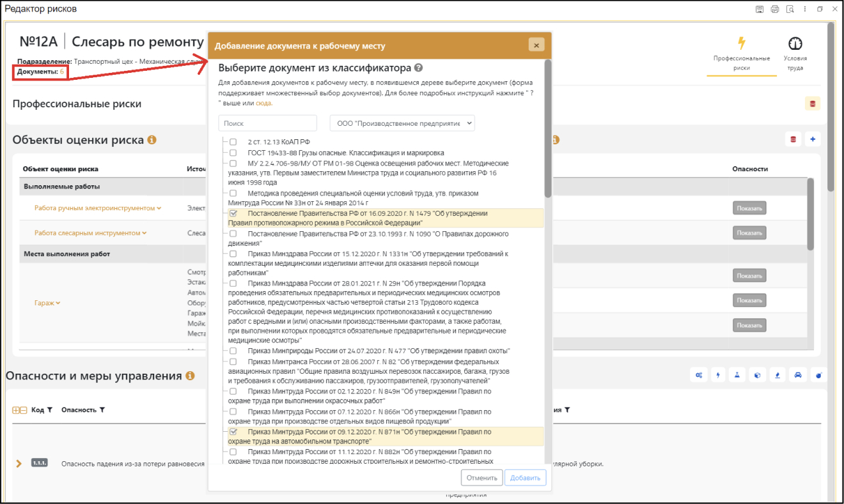Screen dimensions: 844x504
Task: Click the risk objects table scrollbar thumb
Action: (x=810, y=214)
